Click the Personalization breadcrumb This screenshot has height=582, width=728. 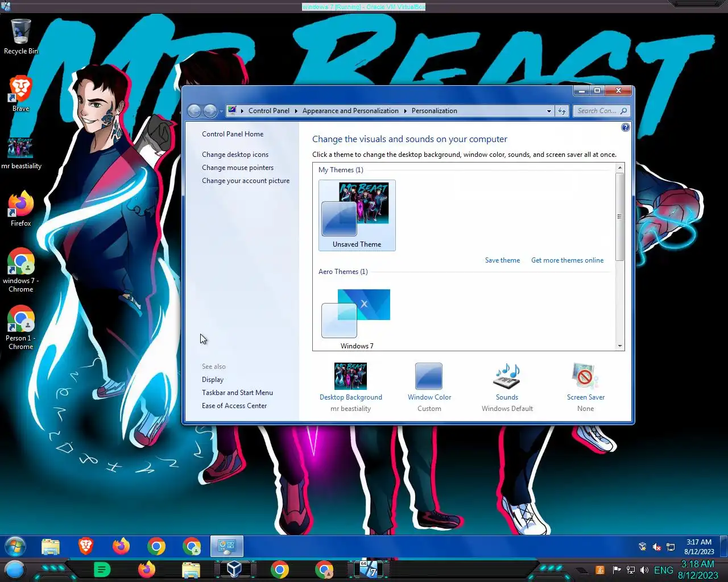coord(434,111)
